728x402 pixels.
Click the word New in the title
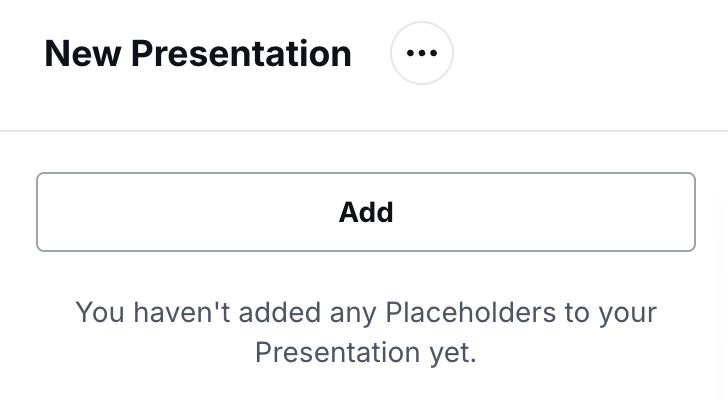click(83, 54)
